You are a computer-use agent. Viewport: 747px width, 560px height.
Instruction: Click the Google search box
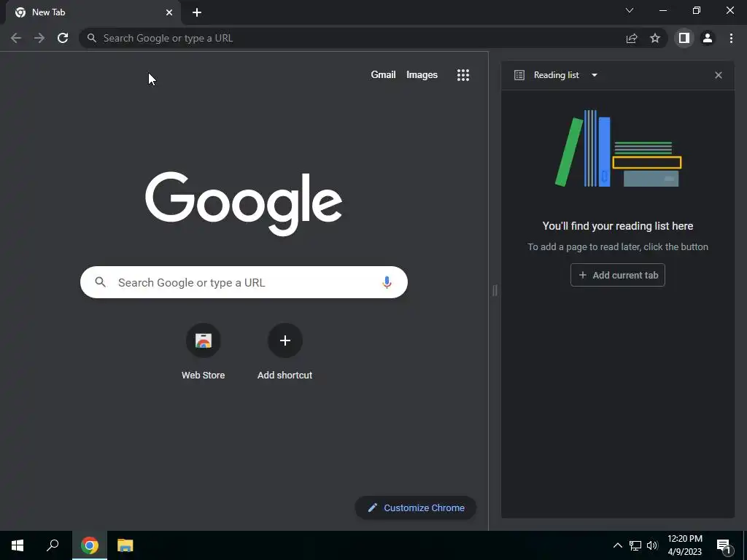click(x=244, y=282)
